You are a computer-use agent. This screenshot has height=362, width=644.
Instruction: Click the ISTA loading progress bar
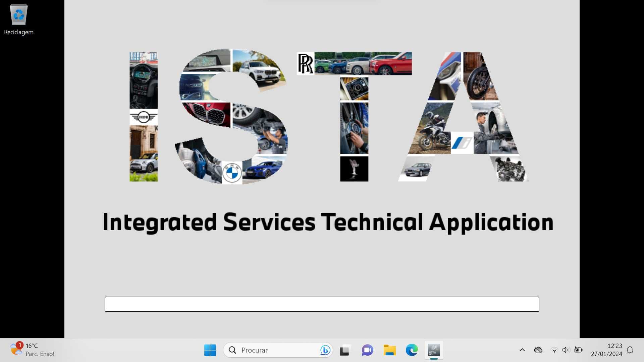click(x=322, y=304)
